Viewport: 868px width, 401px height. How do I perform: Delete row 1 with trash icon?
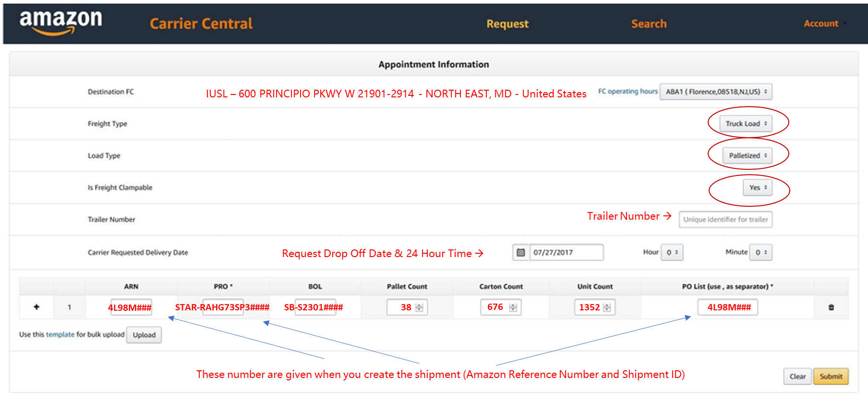pyautogui.click(x=831, y=307)
